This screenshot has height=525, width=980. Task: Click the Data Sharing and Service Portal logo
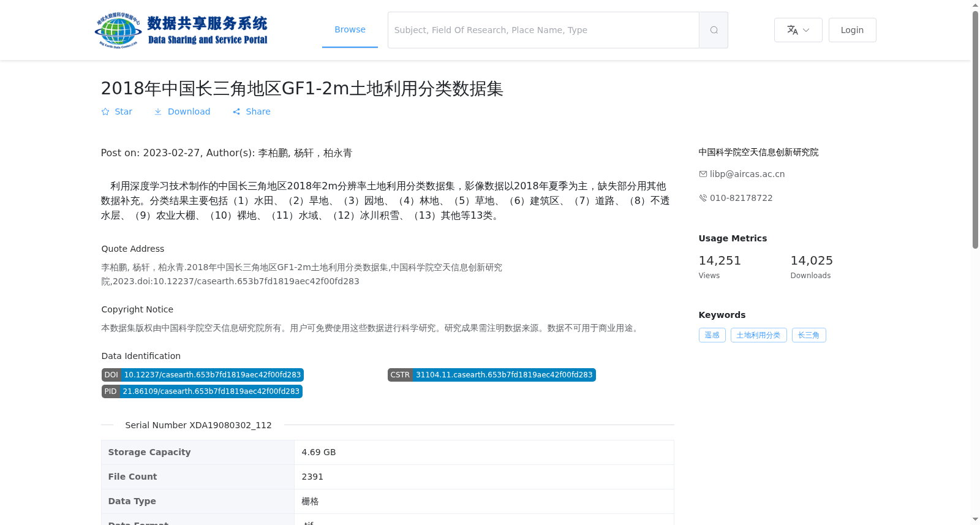coord(181,30)
